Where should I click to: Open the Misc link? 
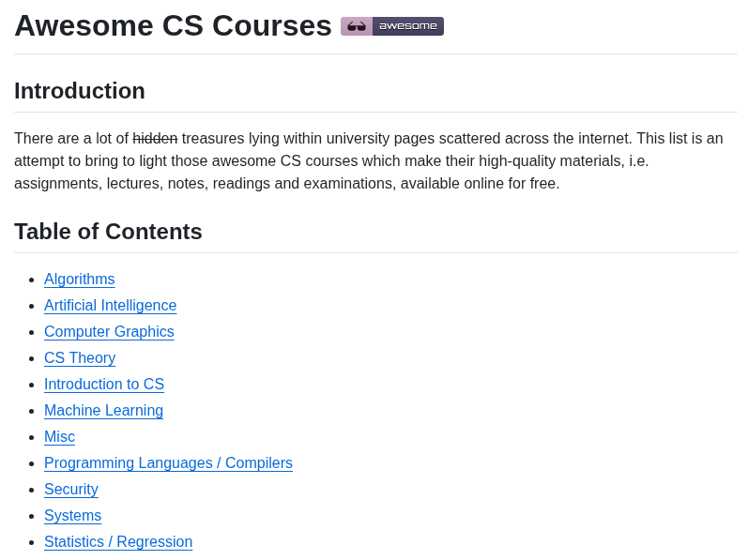[60, 436]
